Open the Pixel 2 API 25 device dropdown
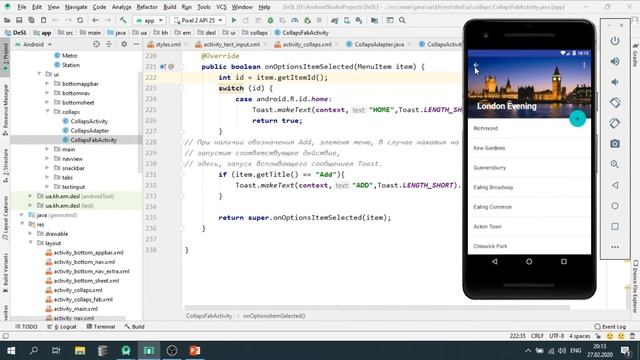This screenshot has height=360, width=640. click(198, 20)
